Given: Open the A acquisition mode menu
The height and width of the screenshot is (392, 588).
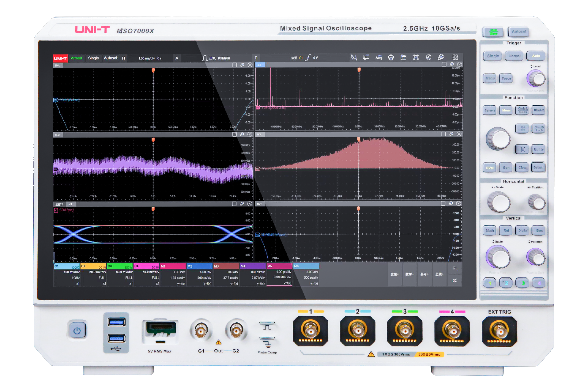Looking at the screenshot, I should click(177, 58).
